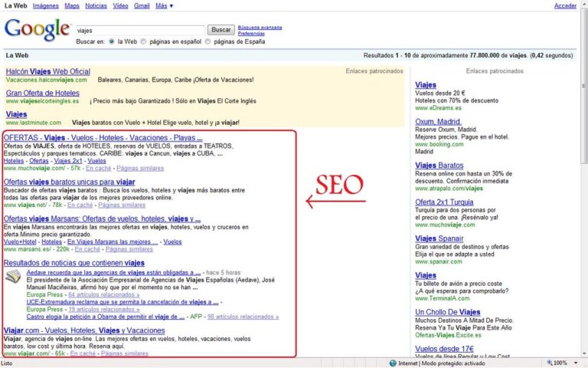Open 'Búsqueda avanzada' link
The image size is (588, 368).
coord(260,28)
